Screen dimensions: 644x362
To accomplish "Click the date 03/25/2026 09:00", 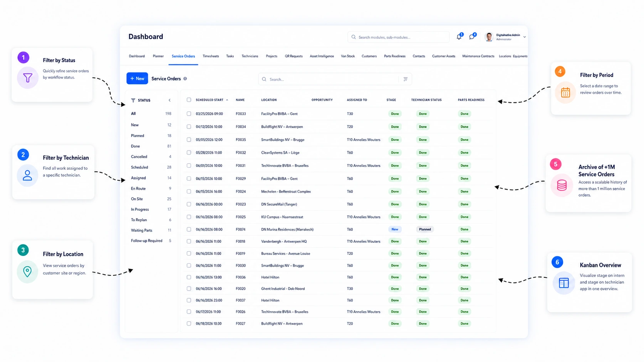I will [209, 114].
